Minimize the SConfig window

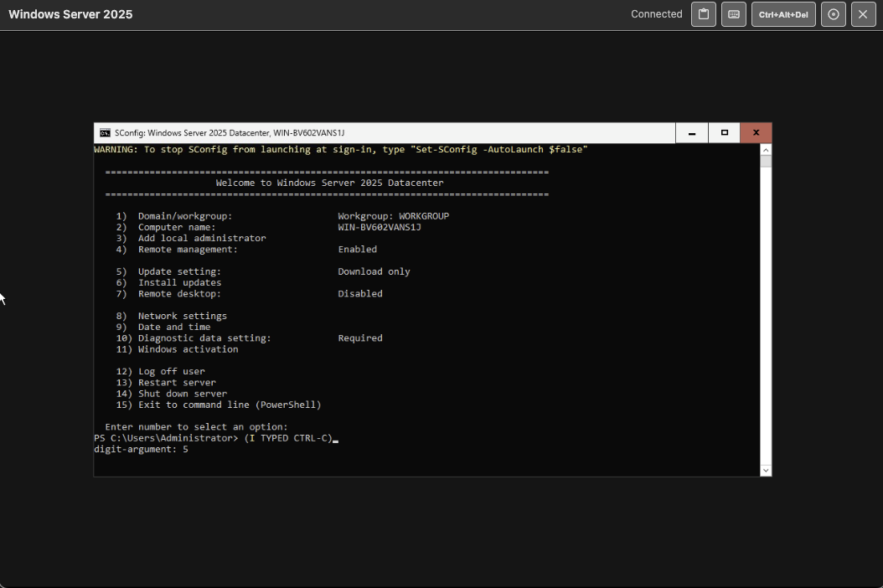point(691,133)
